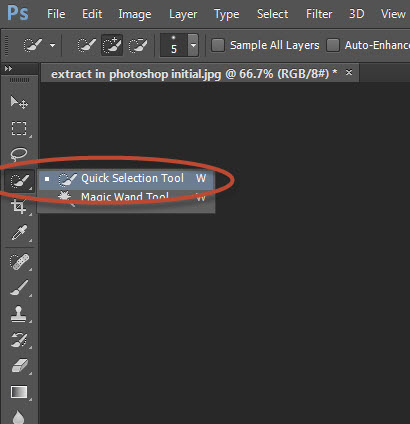Screen dimensions: 410x424
Task: Enable Auto-Enhance checkbox
Action: [333, 45]
